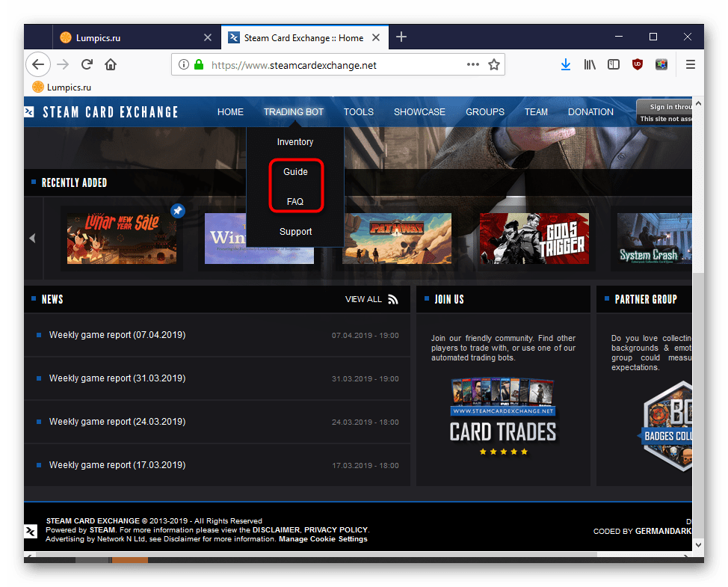The height and width of the screenshot is (587, 728).
Task: Open Weekly game report (17.03.2019)
Action: tap(117, 465)
